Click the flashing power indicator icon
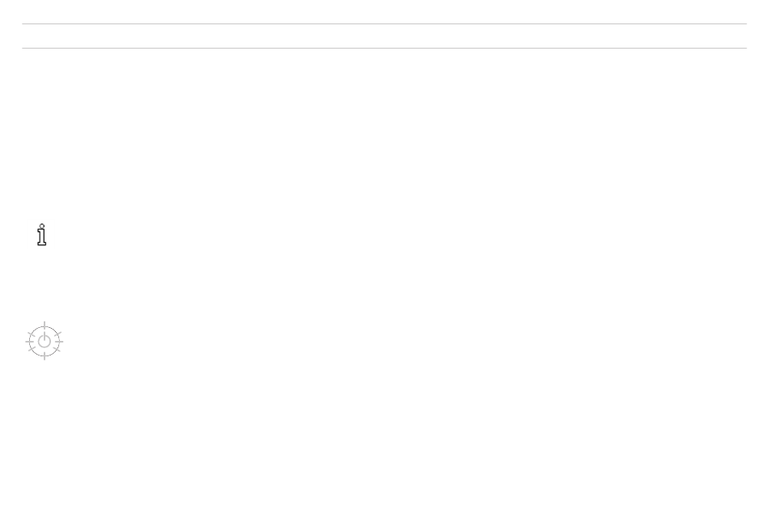 coord(45,341)
